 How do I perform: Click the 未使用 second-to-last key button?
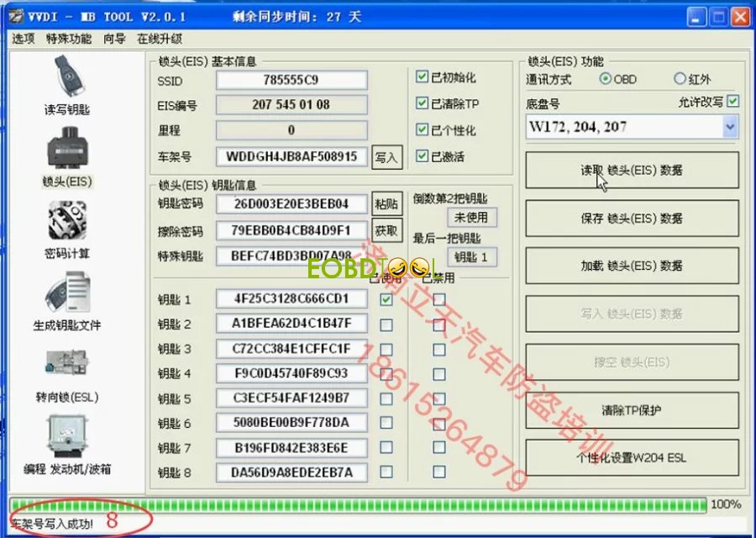[x=471, y=217]
